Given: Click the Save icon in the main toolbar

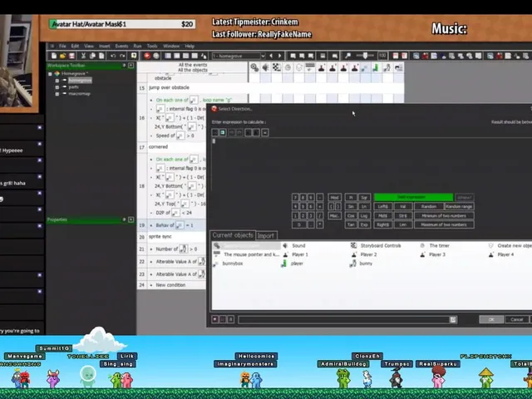Looking at the screenshot, I should click(x=71, y=56).
